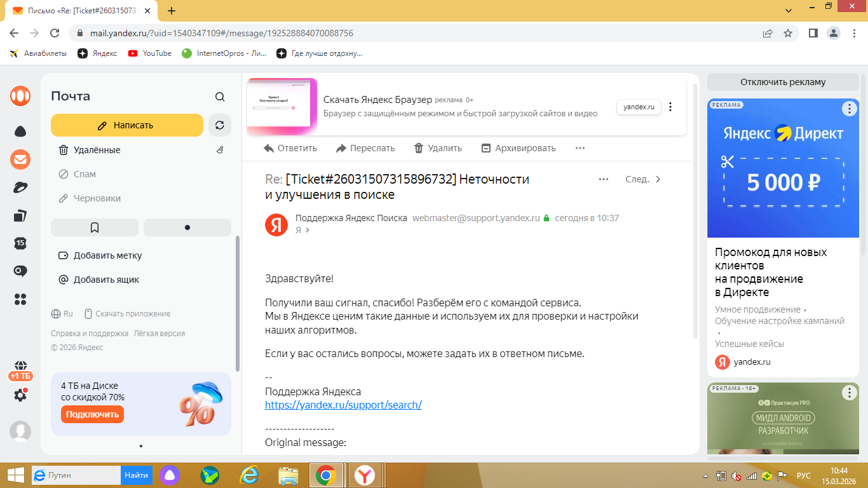Open the three-dots menu beside email subject
The image size is (868, 488).
tap(604, 179)
